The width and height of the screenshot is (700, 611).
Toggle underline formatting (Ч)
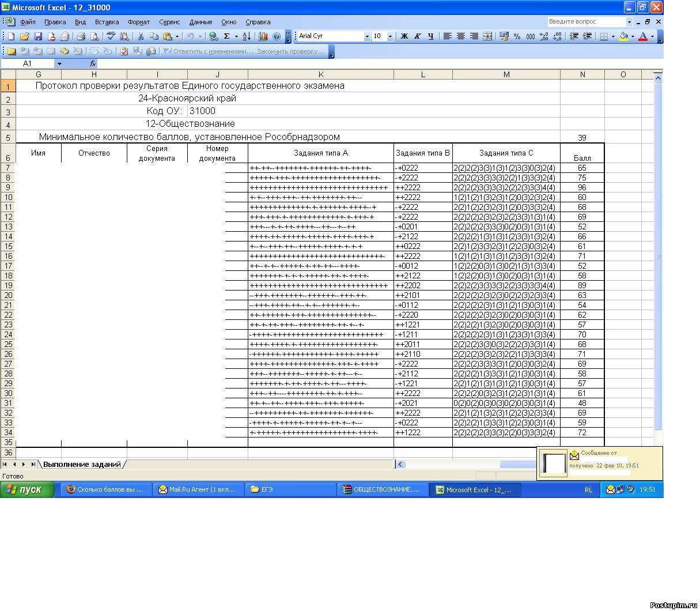click(430, 36)
